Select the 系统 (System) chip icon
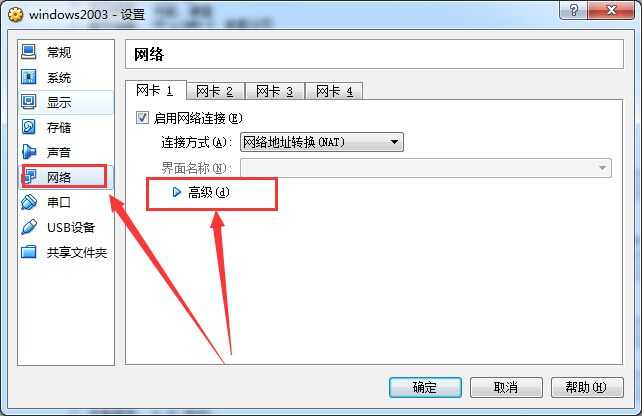The height and width of the screenshot is (416, 642). pyautogui.click(x=29, y=77)
